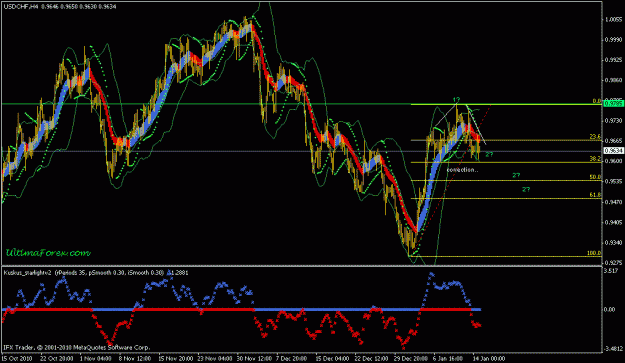Click the 15 Dec 04:00 time label
Image resolution: width=625 pixels, height=363 pixels.
click(332, 358)
